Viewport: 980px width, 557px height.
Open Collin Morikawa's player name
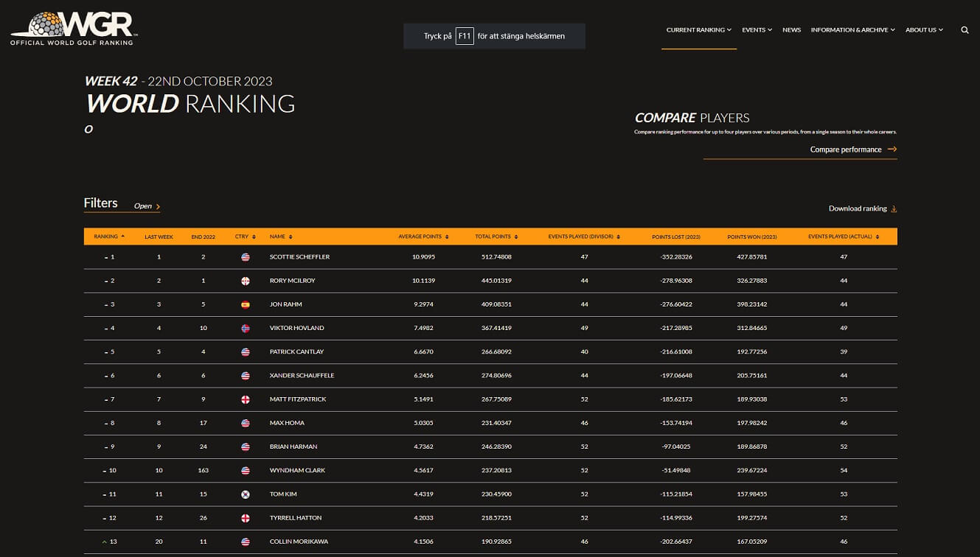[x=298, y=542]
